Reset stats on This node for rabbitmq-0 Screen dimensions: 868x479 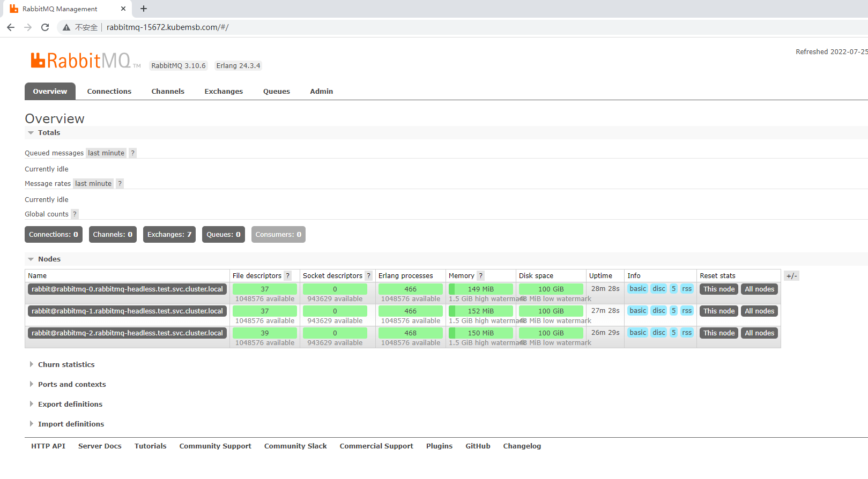719,289
